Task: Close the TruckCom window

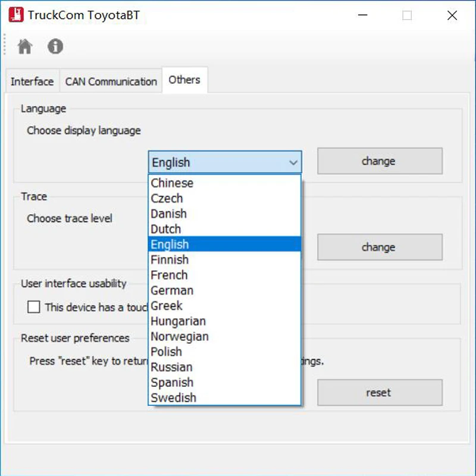Action: 452,16
